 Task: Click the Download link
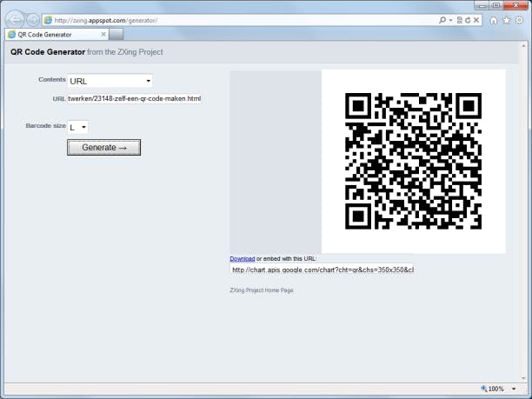pyautogui.click(x=243, y=258)
